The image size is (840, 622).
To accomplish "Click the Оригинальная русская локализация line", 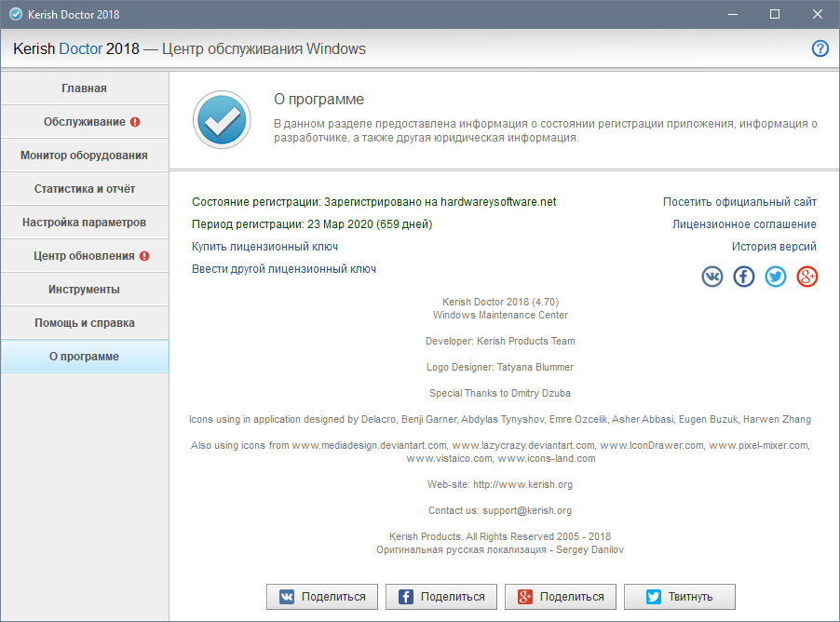I will [x=500, y=549].
